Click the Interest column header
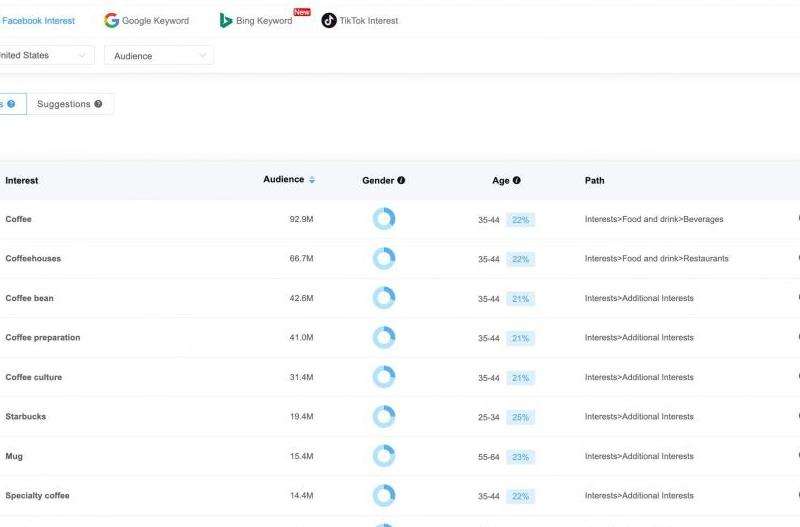800x527 pixels. 21,181
